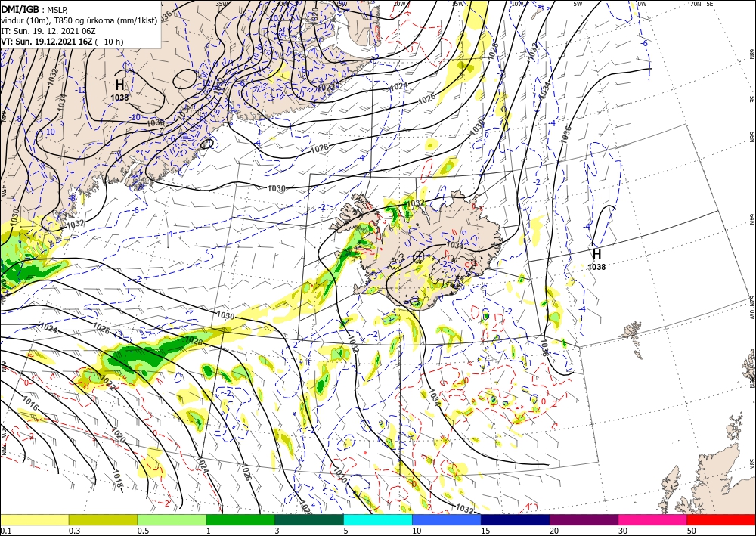Click the H 1038 marker over Greenland
The width and height of the screenshot is (756, 536).
click(119, 90)
